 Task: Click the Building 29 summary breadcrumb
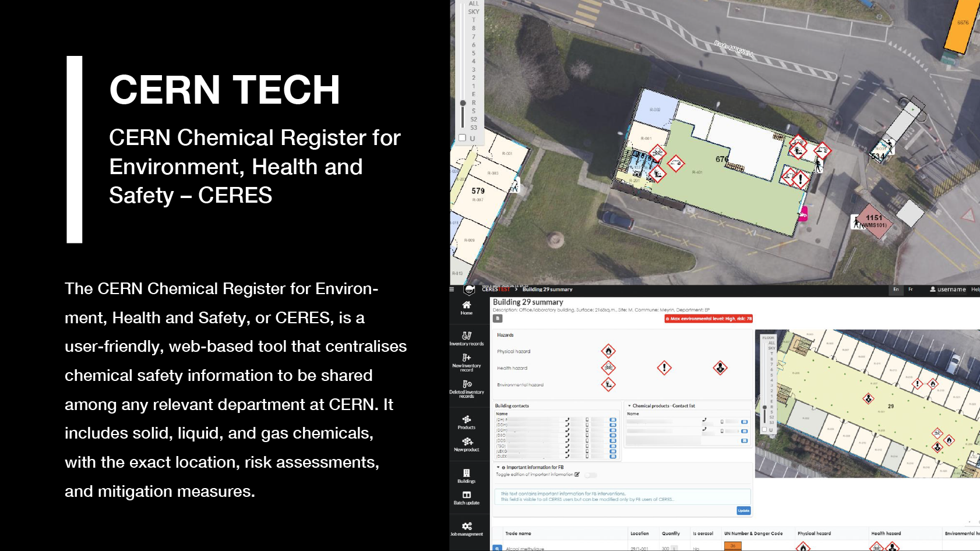tap(547, 289)
